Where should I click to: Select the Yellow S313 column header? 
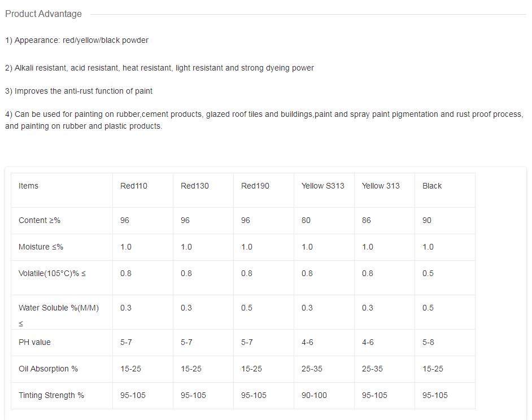[x=322, y=186]
